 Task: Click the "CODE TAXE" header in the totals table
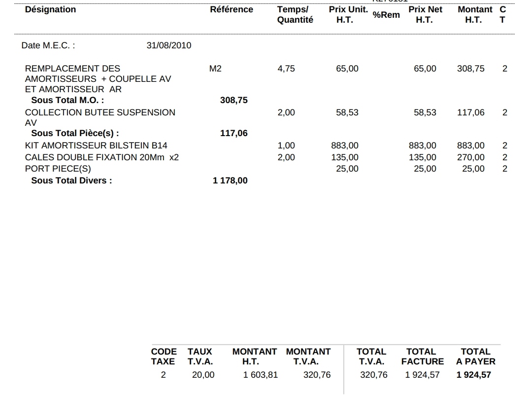(x=164, y=357)
